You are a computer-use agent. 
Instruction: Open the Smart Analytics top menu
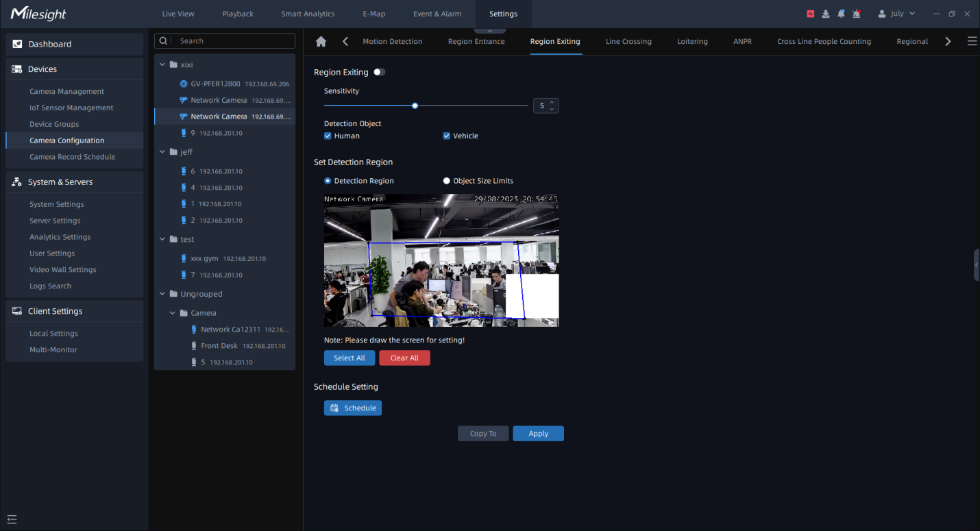[x=308, y=14]
